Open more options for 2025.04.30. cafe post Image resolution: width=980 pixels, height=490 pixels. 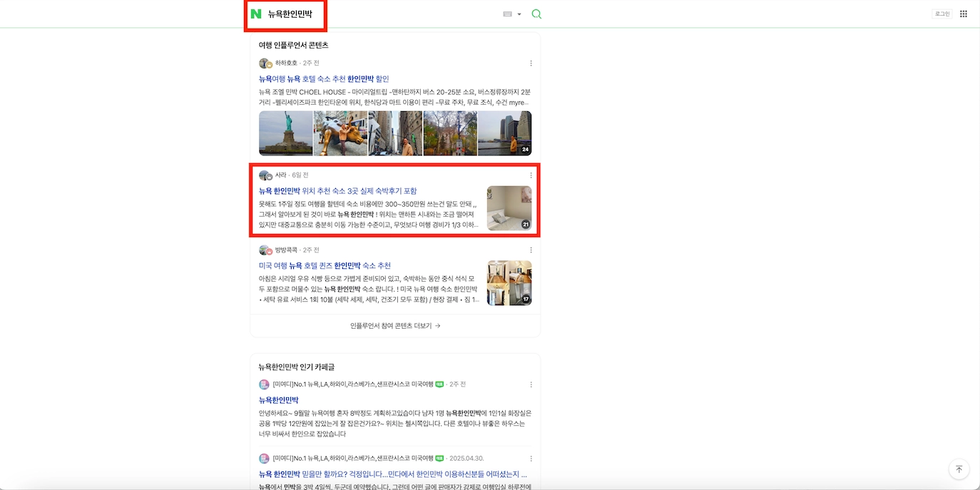pos(531,459)
